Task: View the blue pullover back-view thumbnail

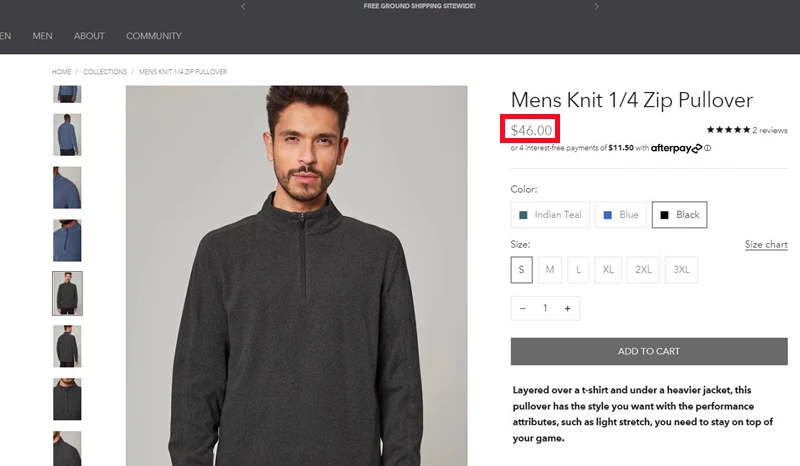Action: (67, 135)
